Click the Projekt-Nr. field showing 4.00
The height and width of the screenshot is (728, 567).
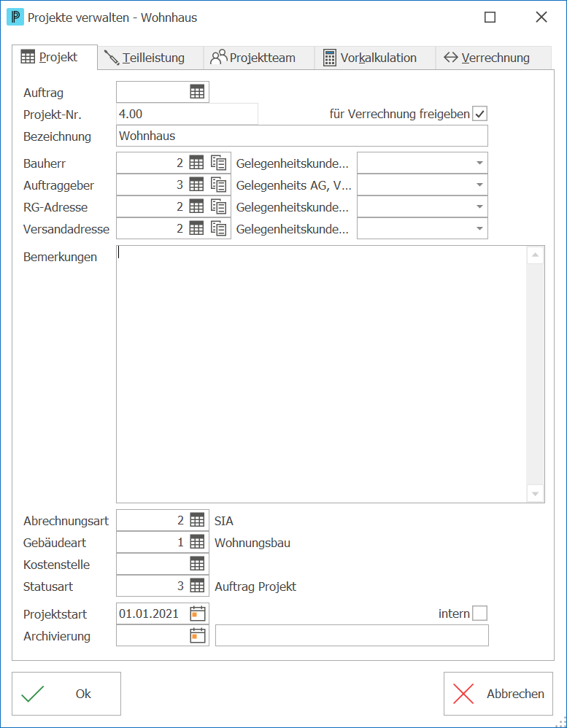[x=187, y=114]
